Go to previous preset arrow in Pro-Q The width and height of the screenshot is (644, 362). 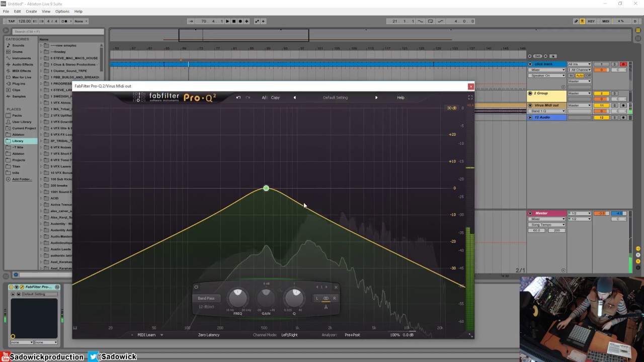pyautogui.click(x=295, y=98)
